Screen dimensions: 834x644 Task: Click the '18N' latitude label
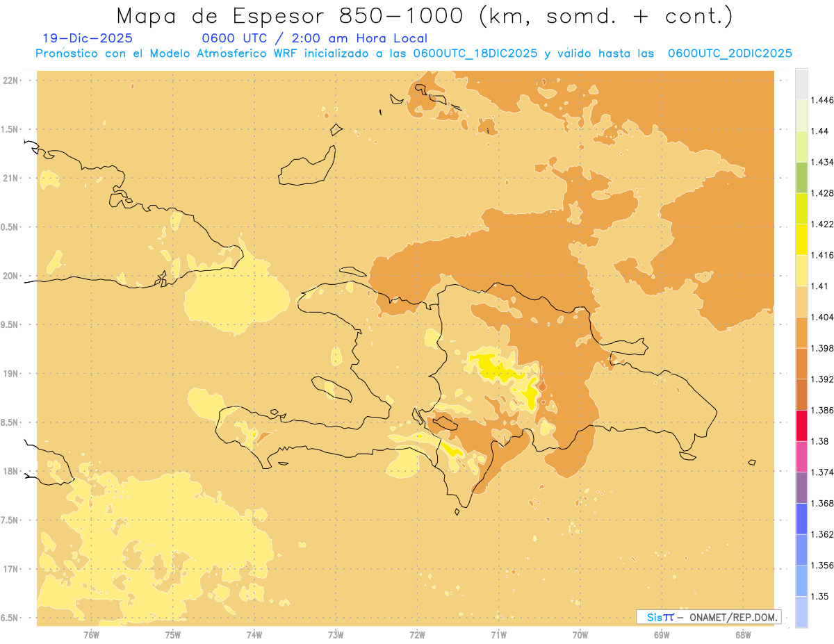click(10, 471)
